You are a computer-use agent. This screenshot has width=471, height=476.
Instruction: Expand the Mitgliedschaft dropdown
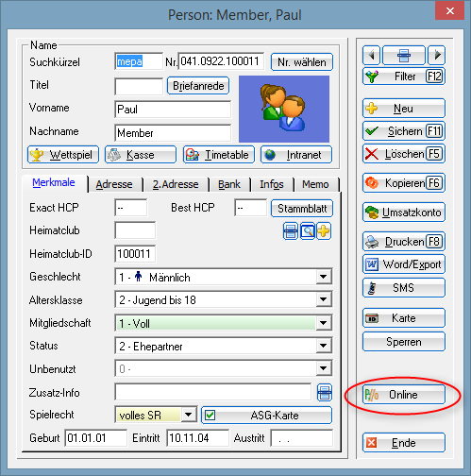click(324, 323)
